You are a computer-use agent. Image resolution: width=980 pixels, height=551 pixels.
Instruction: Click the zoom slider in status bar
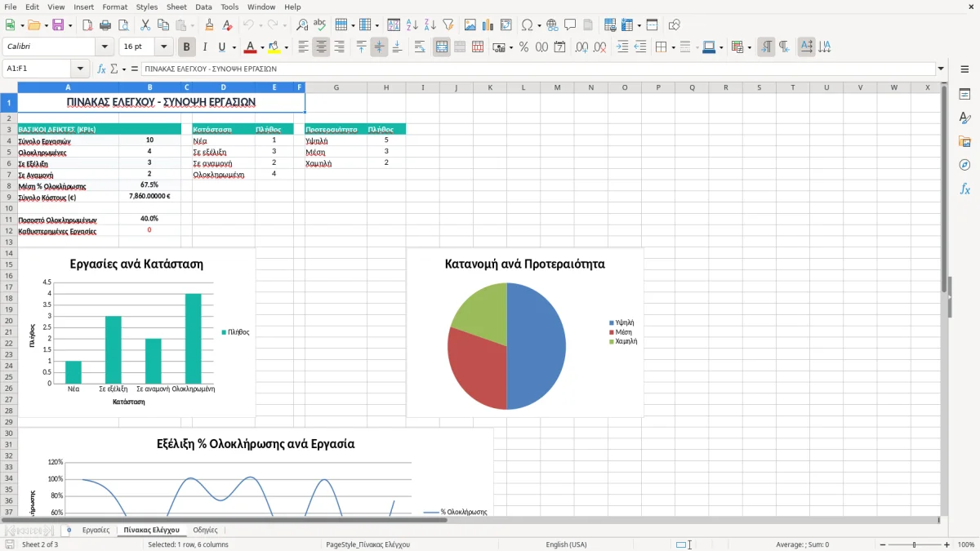click(x=914, y=544)
